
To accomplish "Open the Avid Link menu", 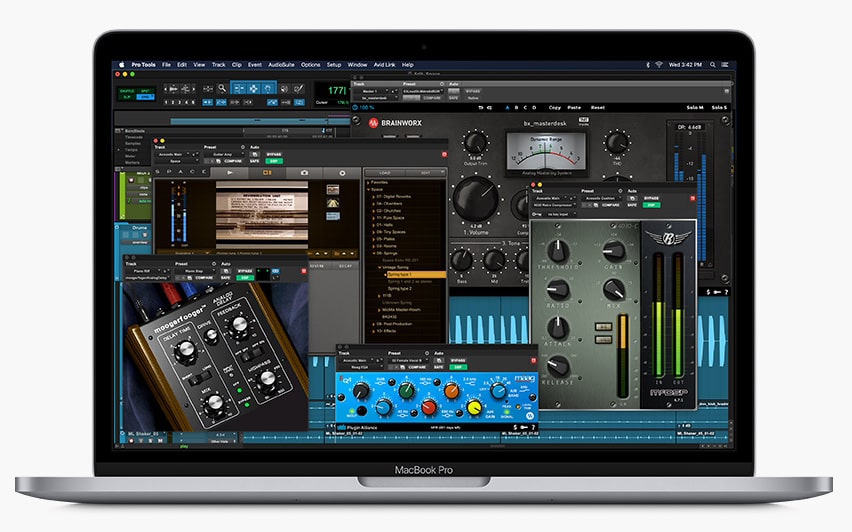I will pyautogui.click(x=384, y=65).
